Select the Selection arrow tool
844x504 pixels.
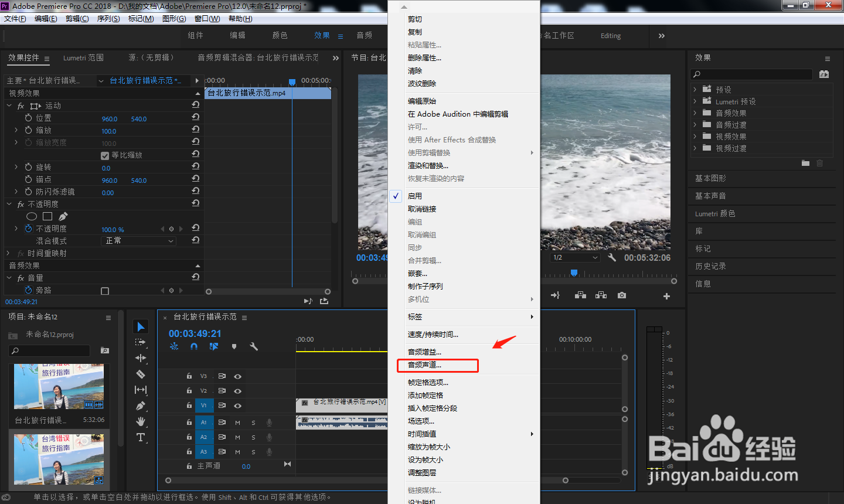(141, 326)
